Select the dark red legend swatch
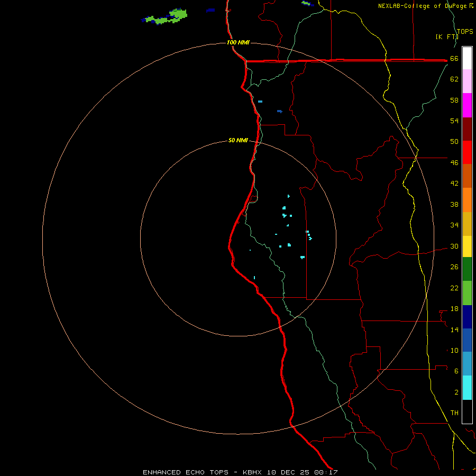The image size is (476, 476). (467, 129)
